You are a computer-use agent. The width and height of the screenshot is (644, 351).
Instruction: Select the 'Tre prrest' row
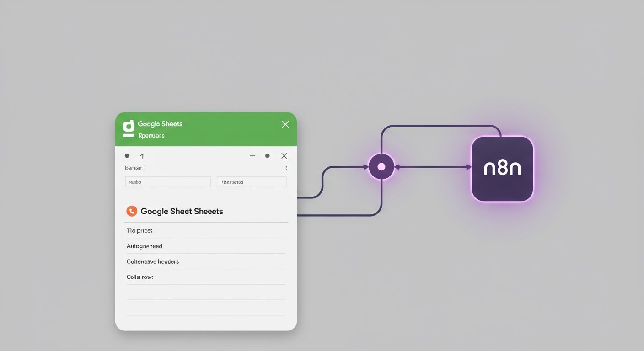click(206, 230)
